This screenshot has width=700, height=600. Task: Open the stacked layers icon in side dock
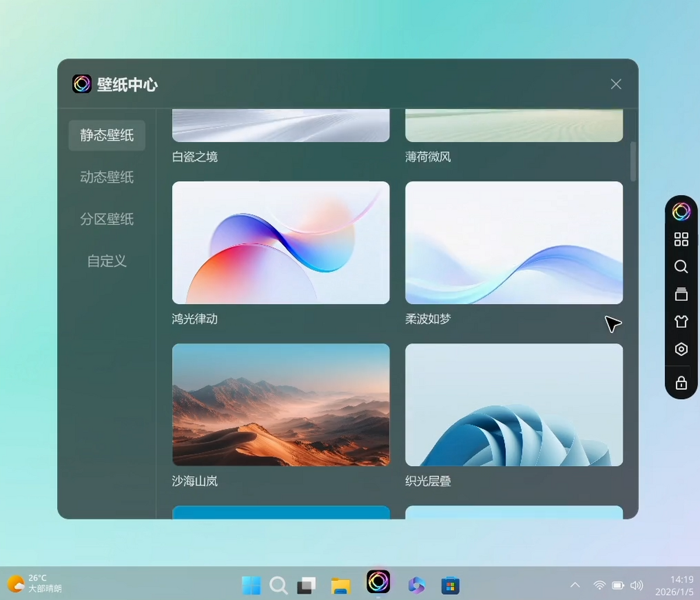(x=681, y=294)
